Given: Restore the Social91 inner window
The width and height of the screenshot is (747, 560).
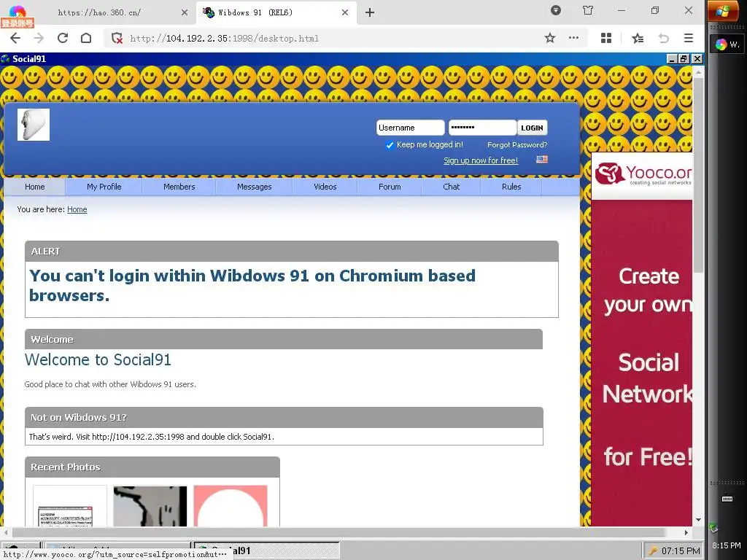Looking at the screenshot, I should 684,58.
